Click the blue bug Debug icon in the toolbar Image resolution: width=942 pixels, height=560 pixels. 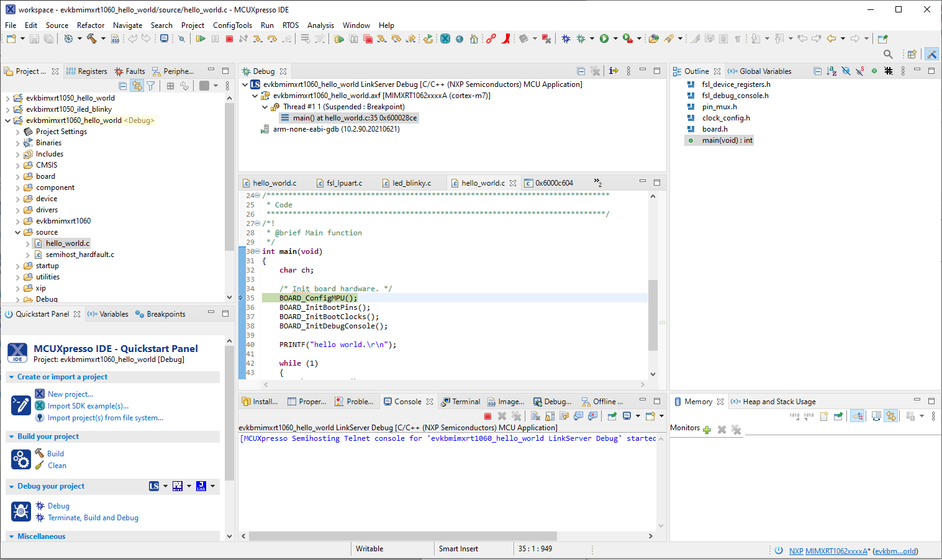point(566,38)
